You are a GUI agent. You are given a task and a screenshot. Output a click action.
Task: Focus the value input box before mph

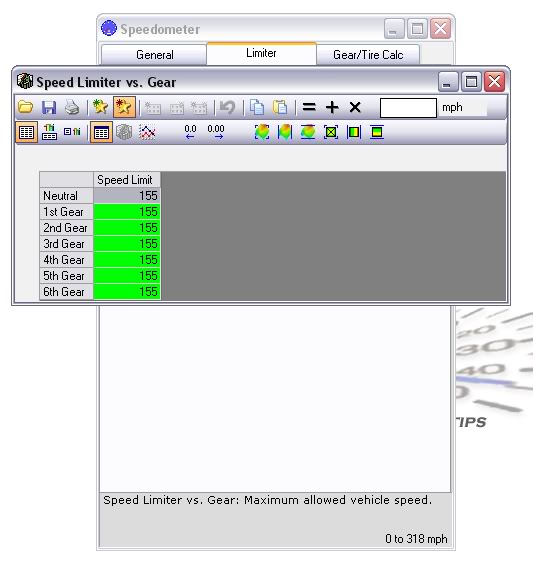coord(408,108)
